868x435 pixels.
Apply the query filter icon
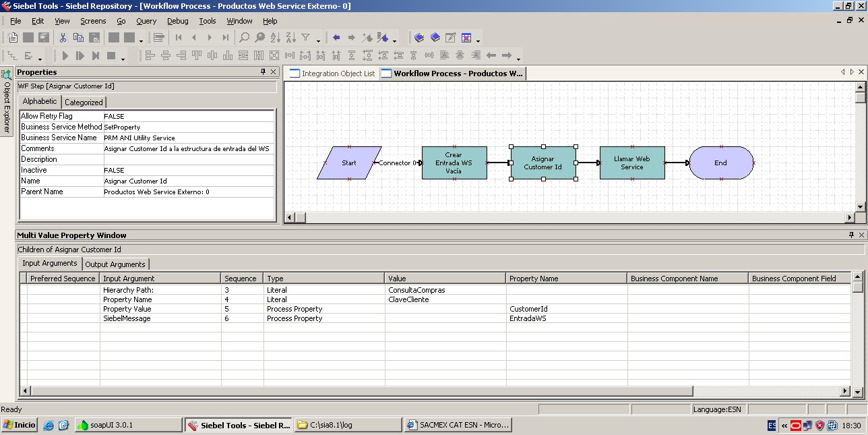click(x=307, y=38)
